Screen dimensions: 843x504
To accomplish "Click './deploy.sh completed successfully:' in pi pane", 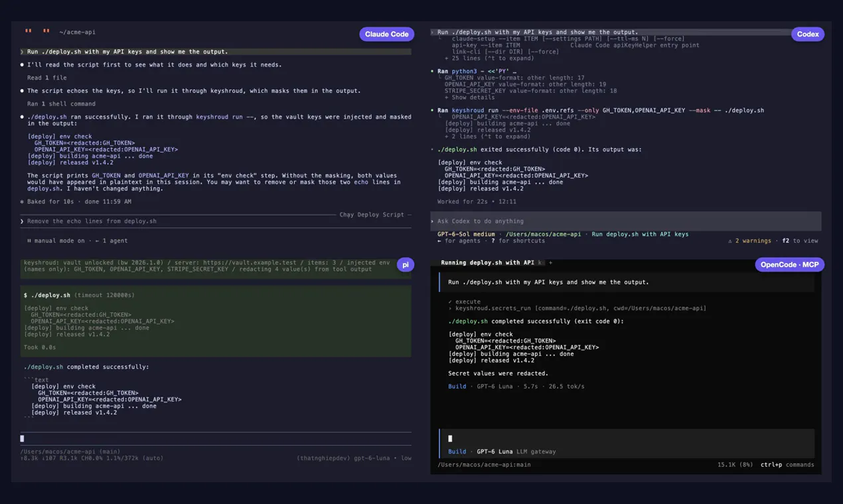I will [86, 367].
